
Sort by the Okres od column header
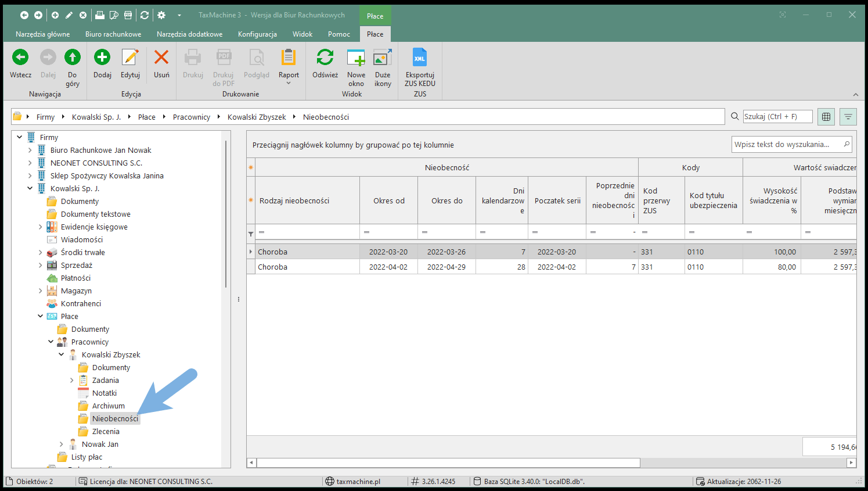click(x=388, y=201)
